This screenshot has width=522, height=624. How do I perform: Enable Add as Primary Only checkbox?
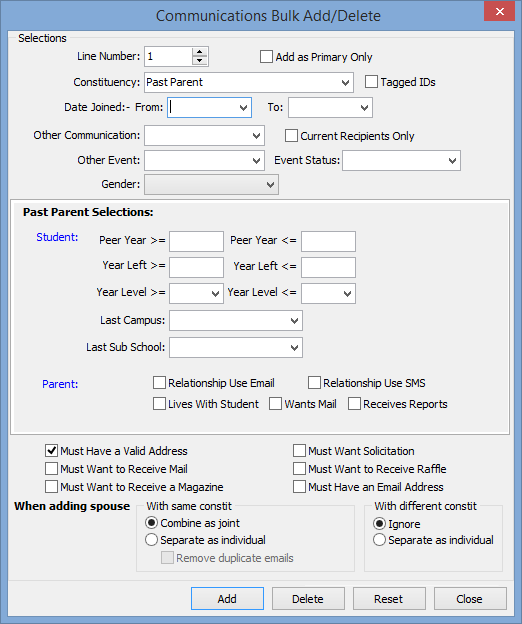[x=266, y=57]
